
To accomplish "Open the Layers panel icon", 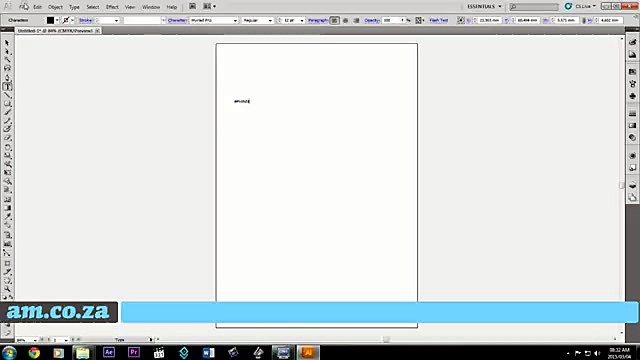I will 632,185.
